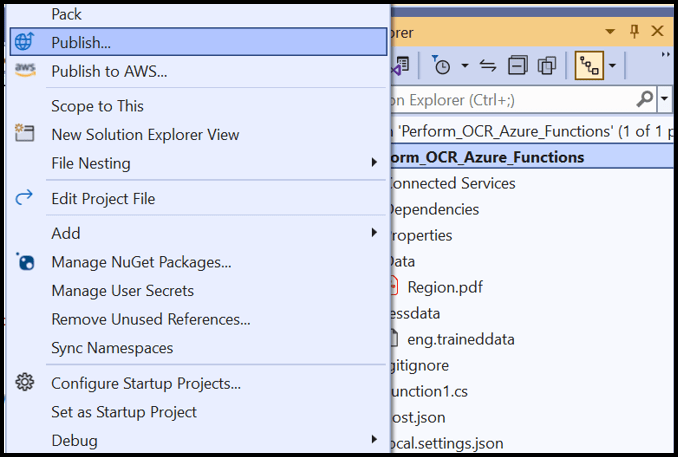Select the Dependencies node
Viewport: 678px width, 457px height.
[434, 209]
